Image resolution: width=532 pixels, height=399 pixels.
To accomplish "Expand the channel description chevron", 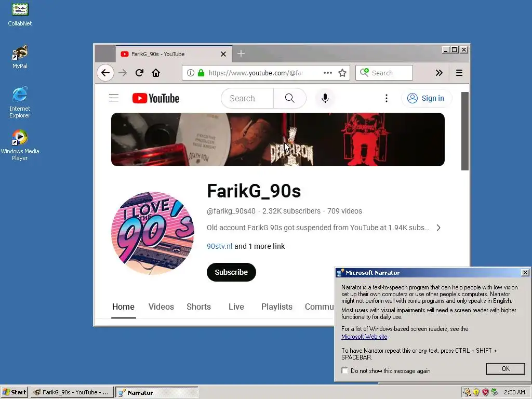I will pyautogui.click(x=438, y=228).
